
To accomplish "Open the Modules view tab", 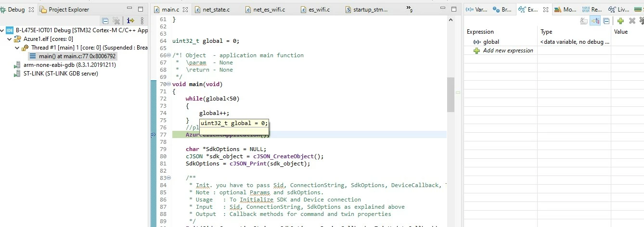I will [x=566, y=9].
